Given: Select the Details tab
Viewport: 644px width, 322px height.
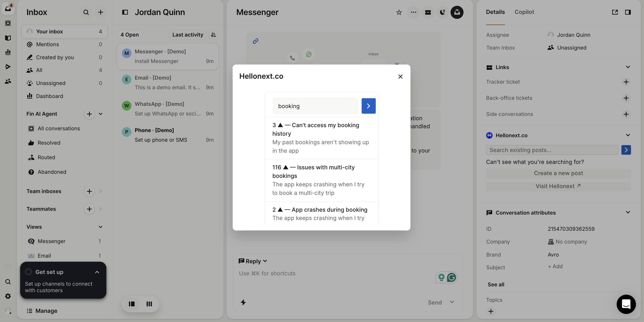Looking at the screenshot, I should click(495, 12).
